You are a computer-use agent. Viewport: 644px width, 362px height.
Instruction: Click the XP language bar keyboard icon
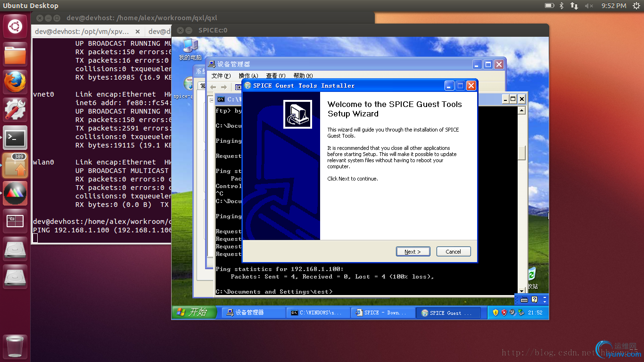(x=524, y=300)
